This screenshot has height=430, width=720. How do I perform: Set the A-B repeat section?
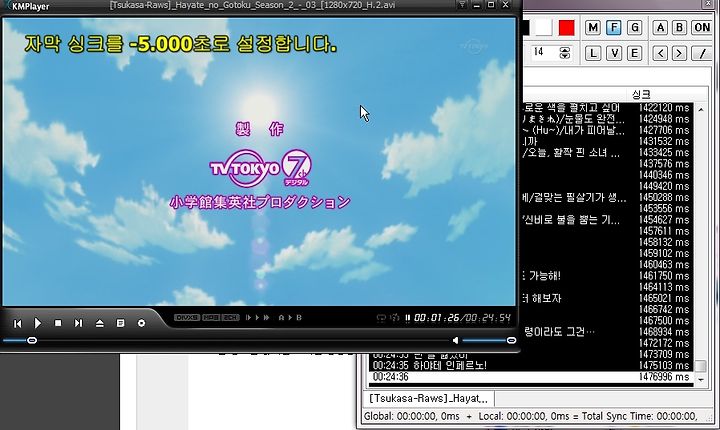[x=290, y=317]
